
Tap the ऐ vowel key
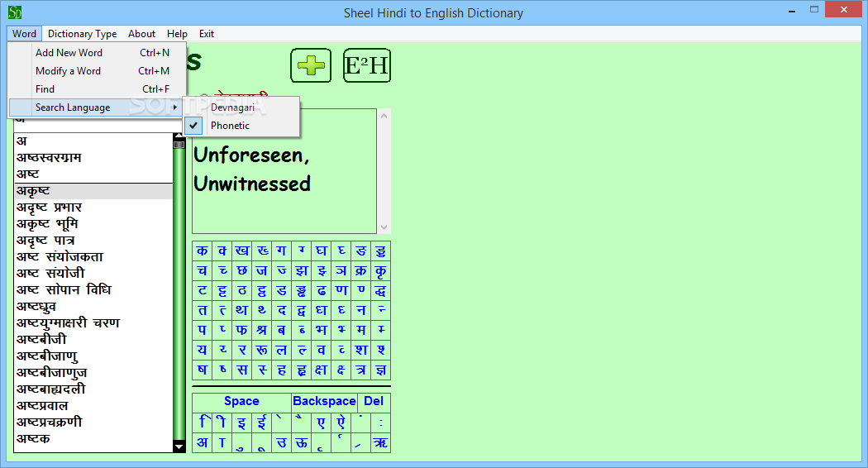coord(341,423)
